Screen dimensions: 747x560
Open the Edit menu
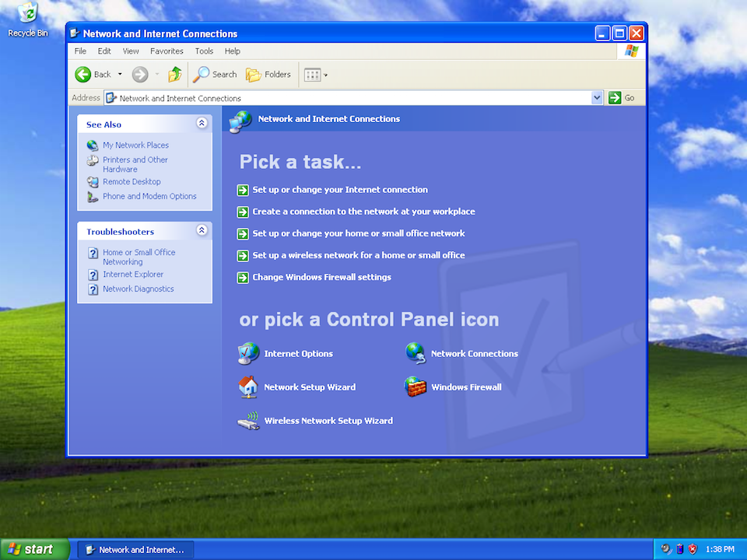pyautogui.click(x=103, y=51)
